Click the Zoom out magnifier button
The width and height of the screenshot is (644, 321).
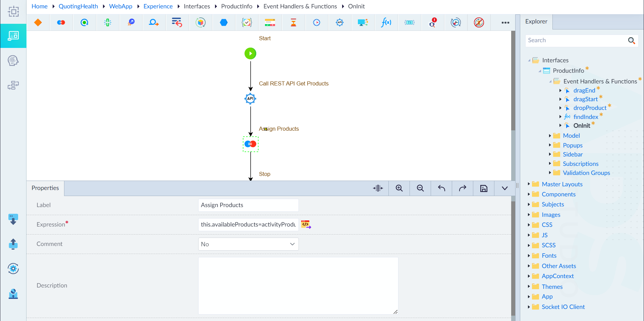coord(420,188)
